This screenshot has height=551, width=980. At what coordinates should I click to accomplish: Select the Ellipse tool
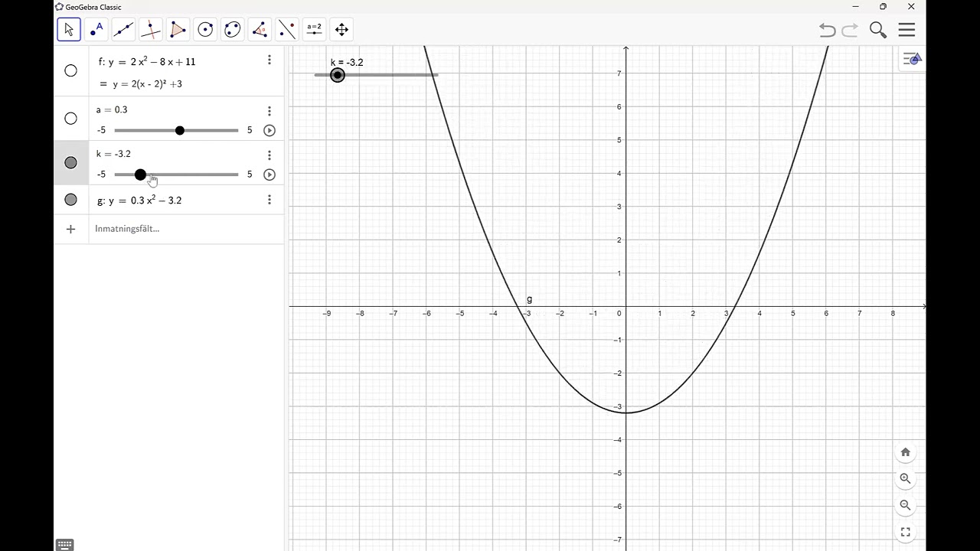pos(233,30)
